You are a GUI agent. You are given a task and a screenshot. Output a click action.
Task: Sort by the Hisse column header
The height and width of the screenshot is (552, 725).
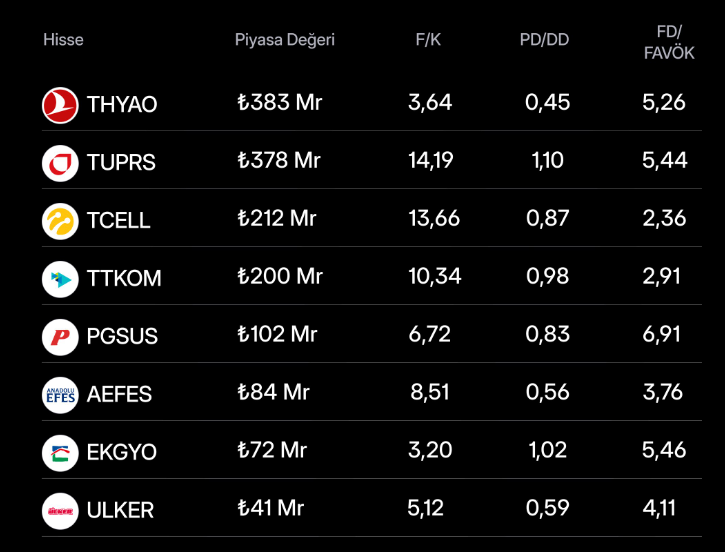tap(63, 40)
